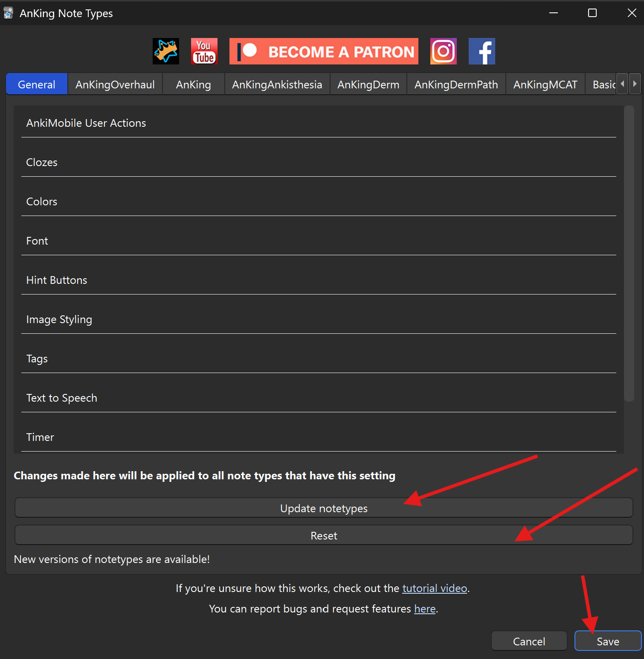Select the AnKingMCAT tab
This screenshot has height=659, width=644.
click(545, 85)
